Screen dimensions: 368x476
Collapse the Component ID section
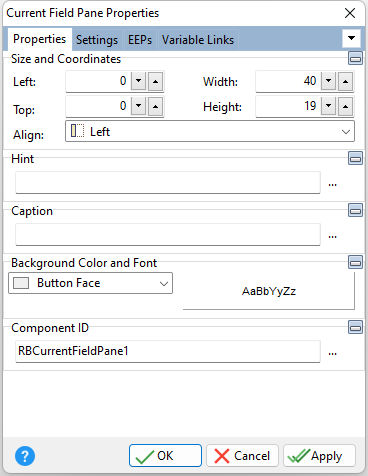pyautogui.click(x=355, y=327)
